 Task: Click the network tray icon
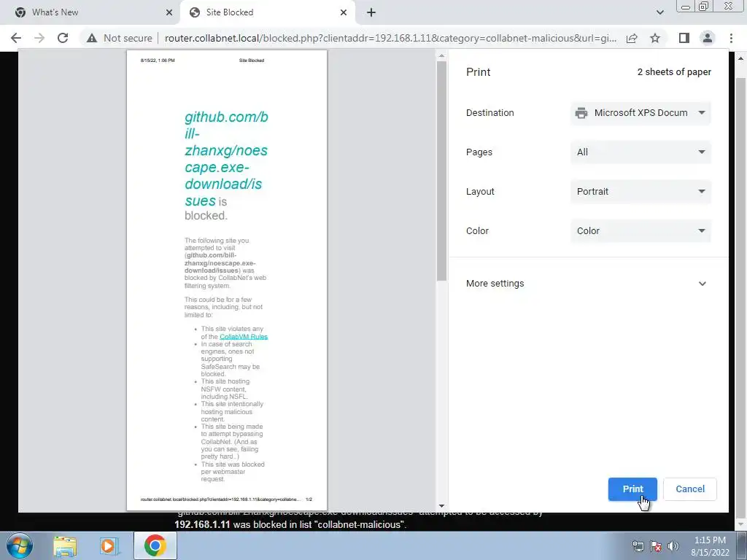(x=638, y=546)
